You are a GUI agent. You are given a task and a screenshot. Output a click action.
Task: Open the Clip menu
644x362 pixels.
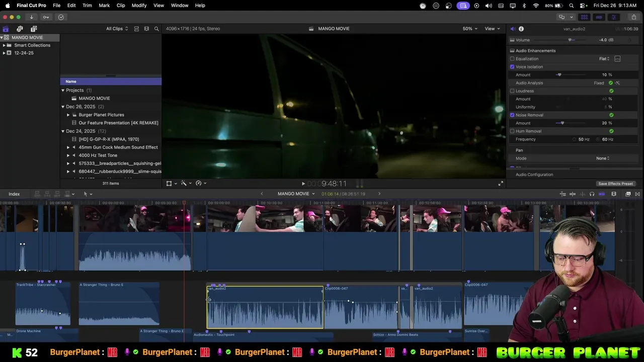(121, 6)
